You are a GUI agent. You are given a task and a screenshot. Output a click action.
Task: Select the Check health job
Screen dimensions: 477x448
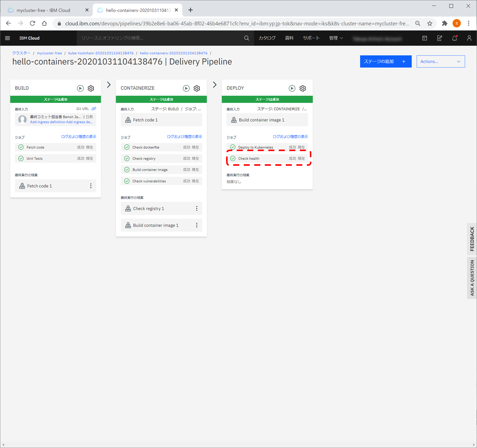[267, 159]
